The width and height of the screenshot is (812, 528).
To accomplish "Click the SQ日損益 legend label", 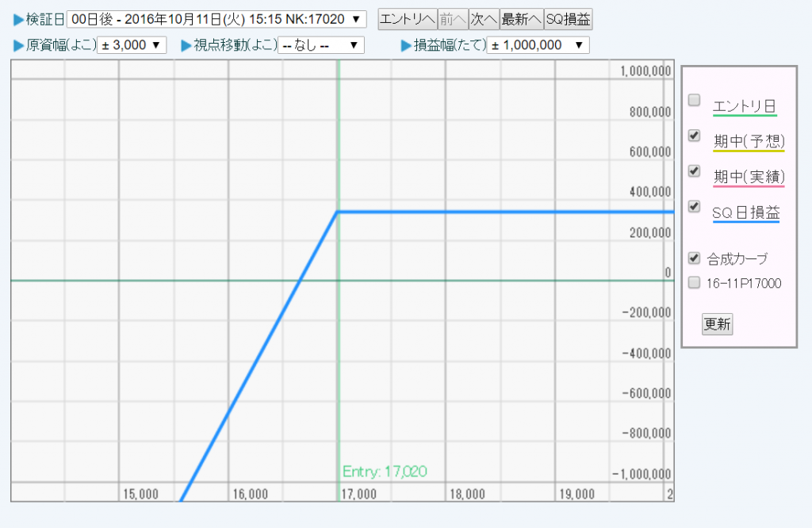I will tap(746, 212).
